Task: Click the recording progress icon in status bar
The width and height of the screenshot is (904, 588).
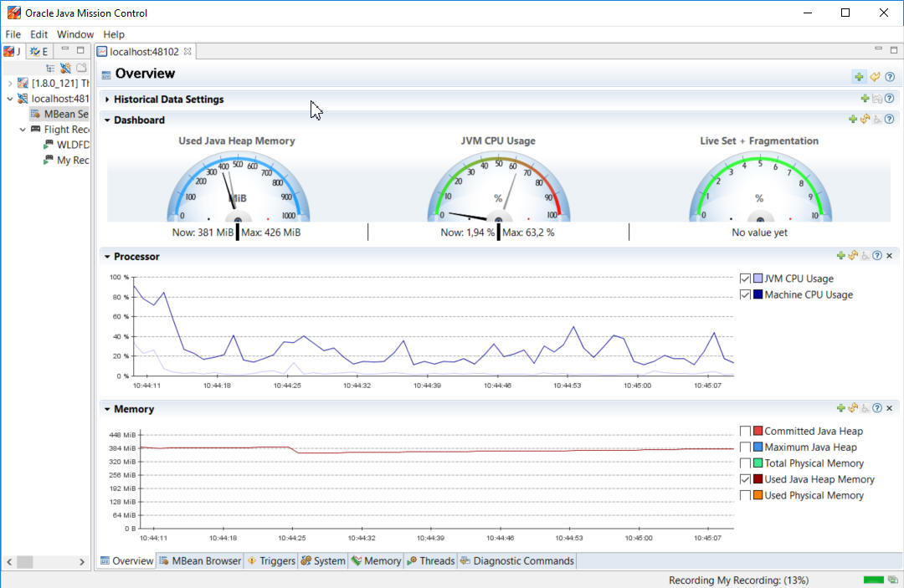Action: (893, 580)
